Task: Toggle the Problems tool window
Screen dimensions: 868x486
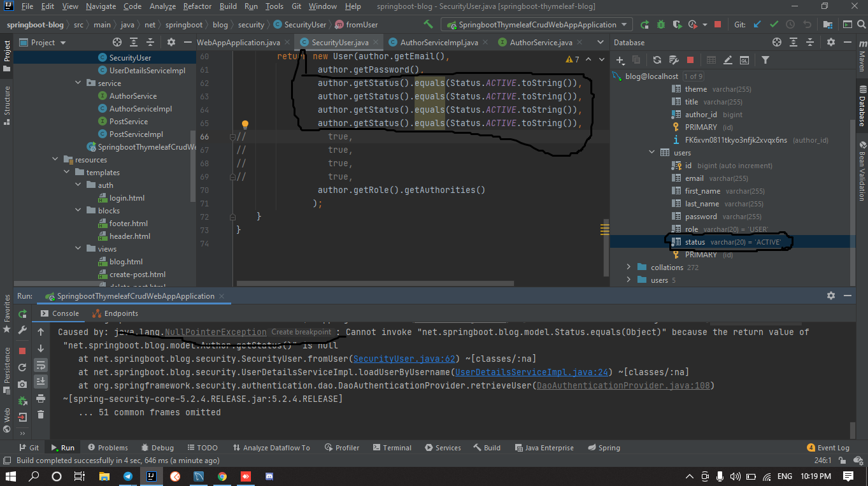Action: click(x=108, y=448)
